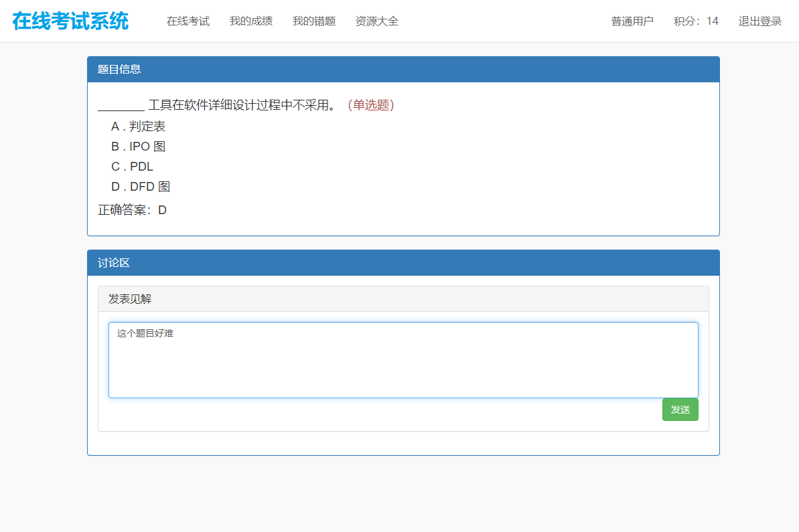Select 资源大全 navigation link
This screenshot has height=532, width=799.
(x=377, y=21)
